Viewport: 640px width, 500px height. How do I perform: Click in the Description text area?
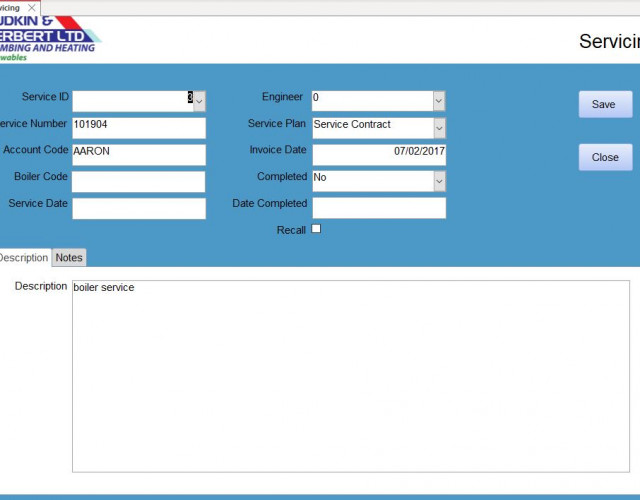click(x=350, y=375)
